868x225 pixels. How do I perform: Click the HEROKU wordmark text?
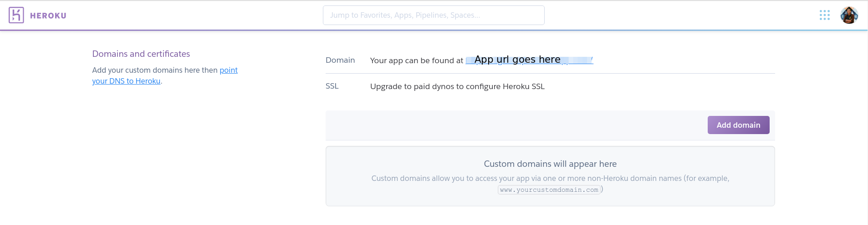[48, 16]
